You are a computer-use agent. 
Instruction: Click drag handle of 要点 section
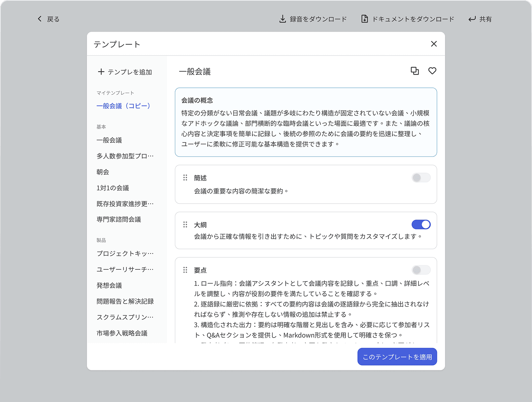(x=185, y=270)
